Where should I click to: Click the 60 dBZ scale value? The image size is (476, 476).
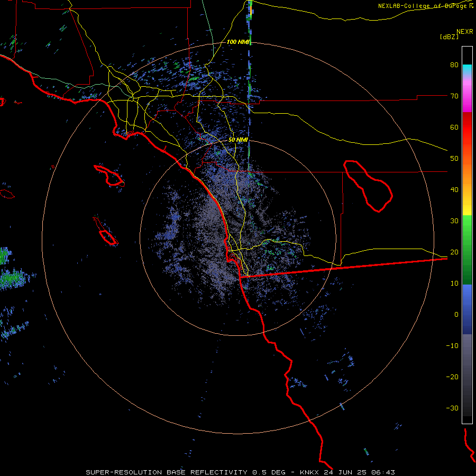[x=454, y=127]
